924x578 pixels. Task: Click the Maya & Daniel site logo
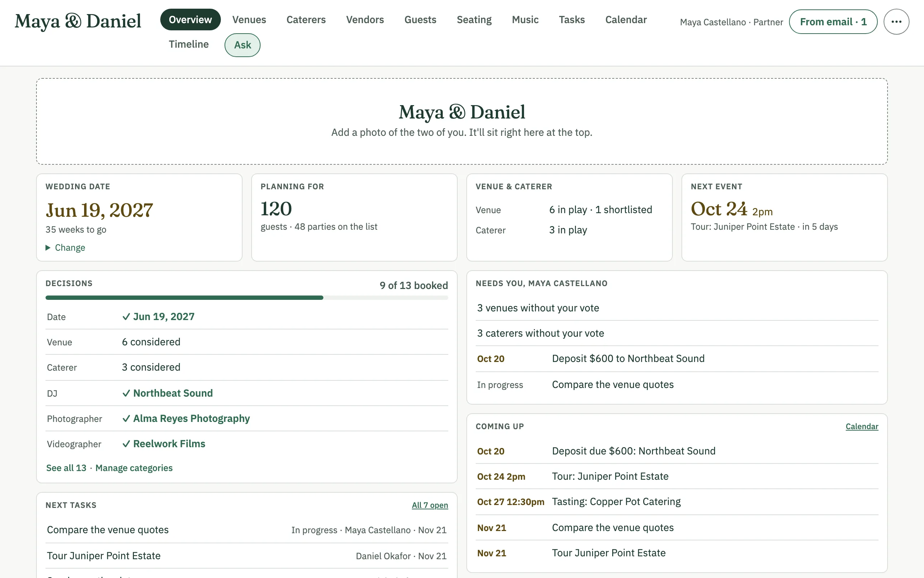(x=78, y=21)
